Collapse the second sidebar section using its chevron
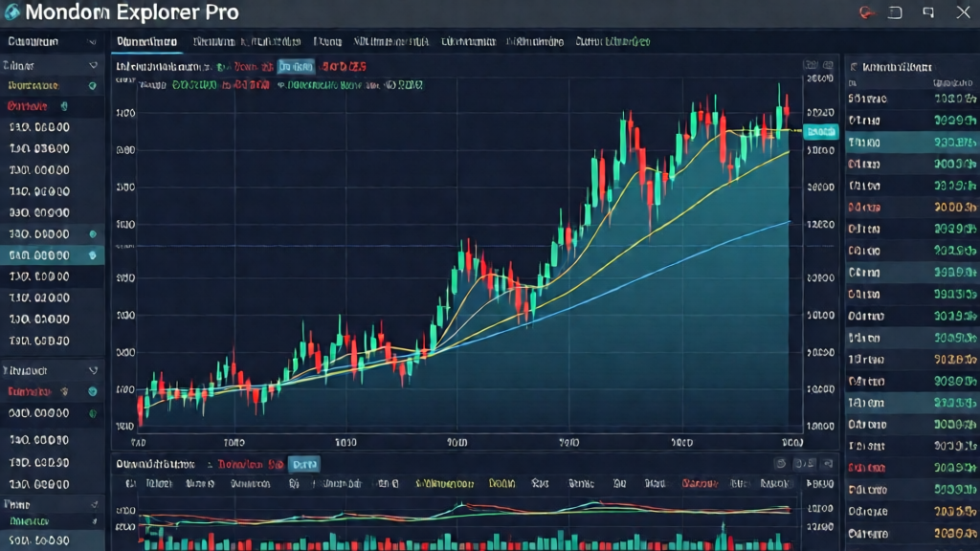Viewport: 980px width, 551px height. coord(93,65)
